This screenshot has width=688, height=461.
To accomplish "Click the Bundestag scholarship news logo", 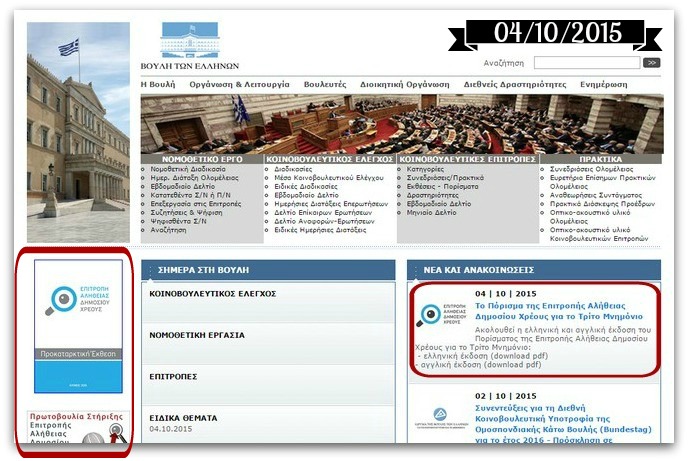I will pos(439,416).
